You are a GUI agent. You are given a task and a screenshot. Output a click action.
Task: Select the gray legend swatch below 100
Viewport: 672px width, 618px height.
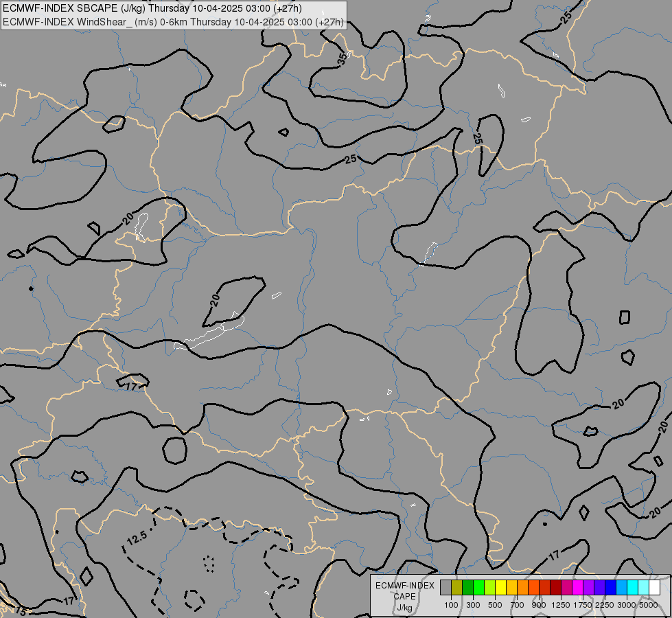[x=445, y=588]
